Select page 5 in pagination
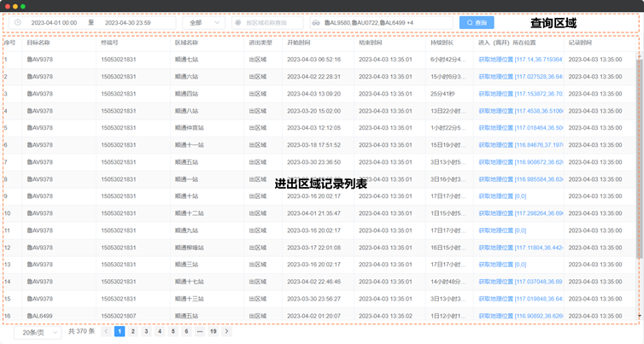The width and height of the screenshot is (644, 344). pyautogui.click(x=173, y=331)
